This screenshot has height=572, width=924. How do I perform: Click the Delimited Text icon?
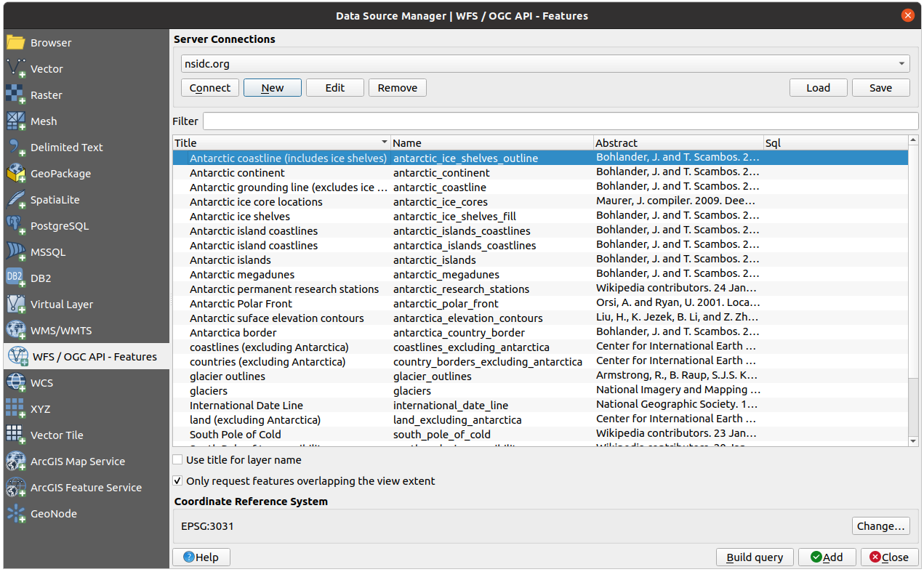(16, 148)
